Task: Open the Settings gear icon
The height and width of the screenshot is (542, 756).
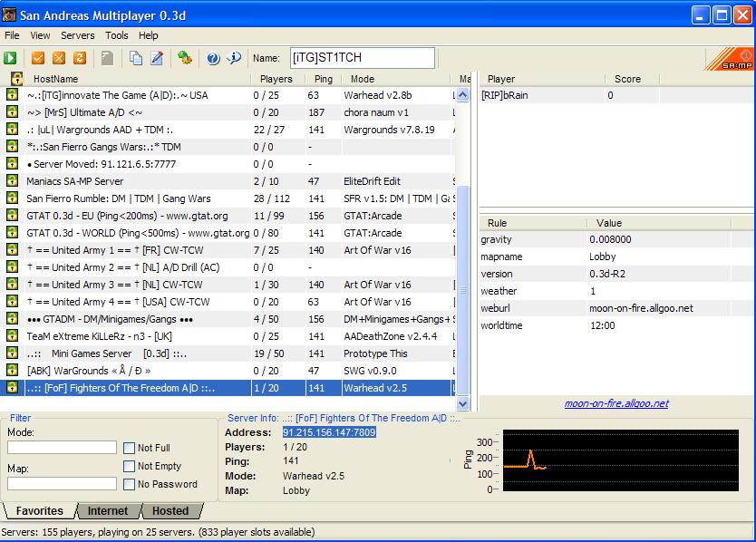Action: coord(185,58)
